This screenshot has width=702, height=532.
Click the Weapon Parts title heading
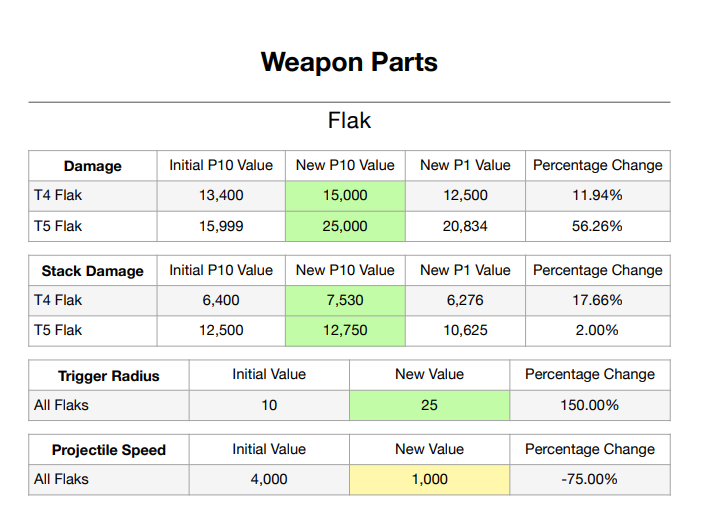coord(349,62)
